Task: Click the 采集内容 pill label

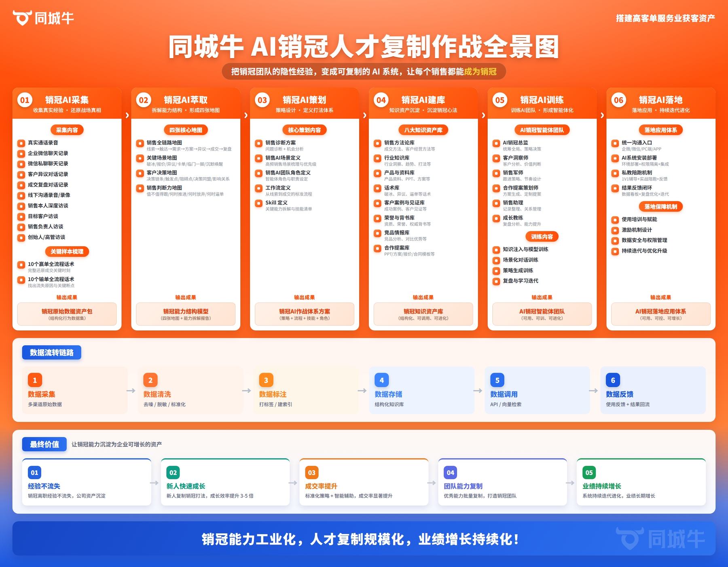Action: pyautogui.click(x=67, y=130)
